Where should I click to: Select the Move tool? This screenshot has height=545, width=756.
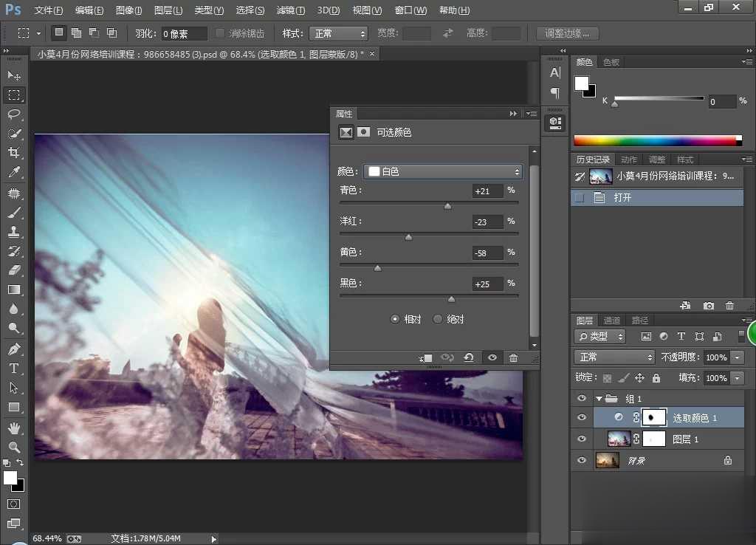click(14, 75)
